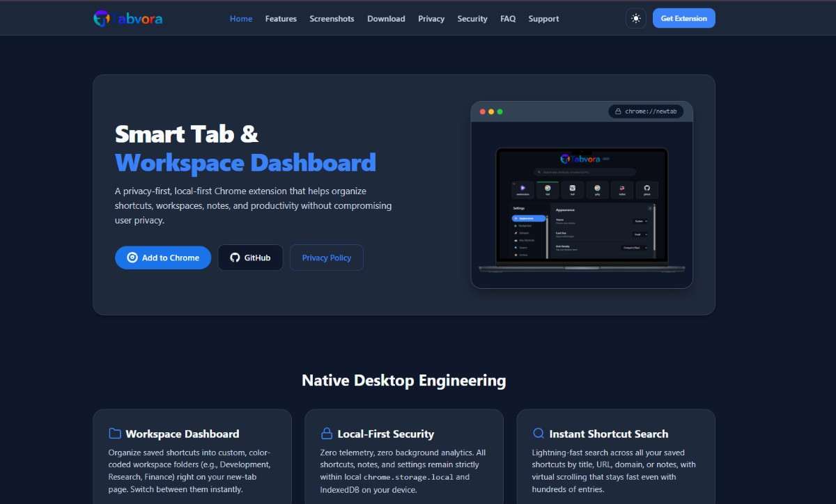836x504 pixels.
Task: Select the Download nav link
Action: click(386, 19)
